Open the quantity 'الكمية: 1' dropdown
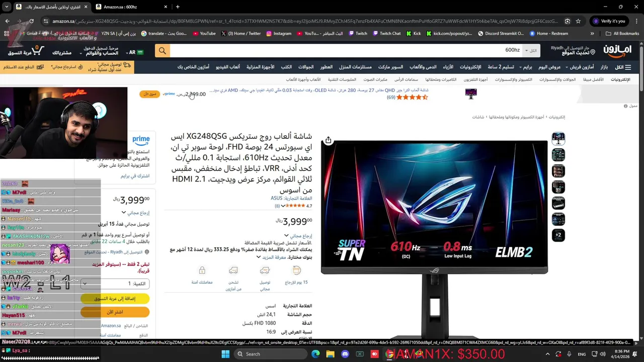644x362 pixels. pyautogui.click(x=115, y=284)
